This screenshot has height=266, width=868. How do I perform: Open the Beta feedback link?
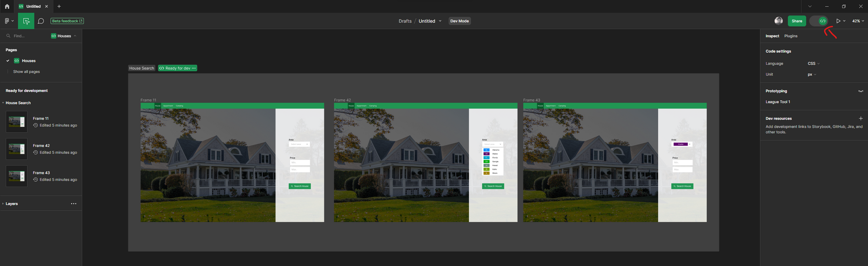pyautogui.click(x=67, y=21)
